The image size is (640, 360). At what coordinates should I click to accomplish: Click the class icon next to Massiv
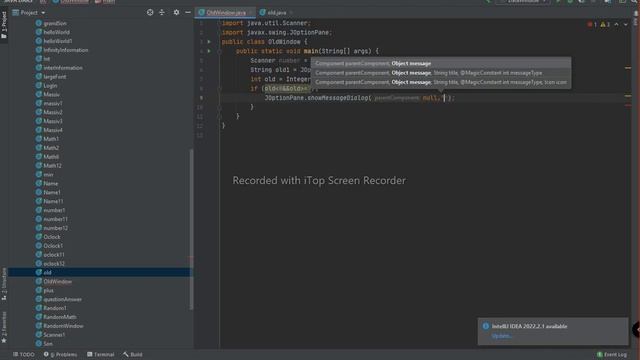39,94
